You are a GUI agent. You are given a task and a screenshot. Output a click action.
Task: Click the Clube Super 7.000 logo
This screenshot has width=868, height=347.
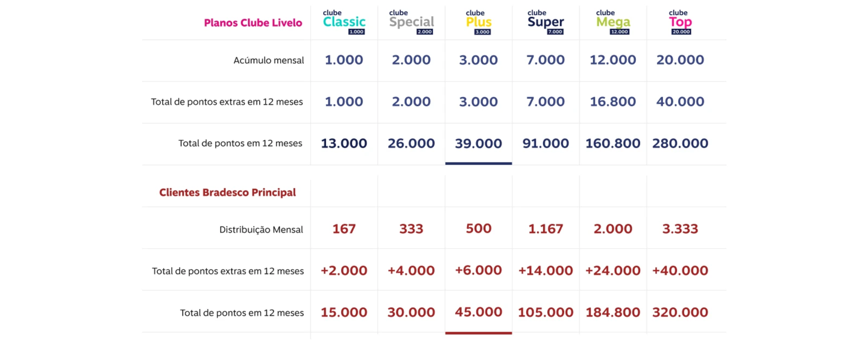coord(546,22)
